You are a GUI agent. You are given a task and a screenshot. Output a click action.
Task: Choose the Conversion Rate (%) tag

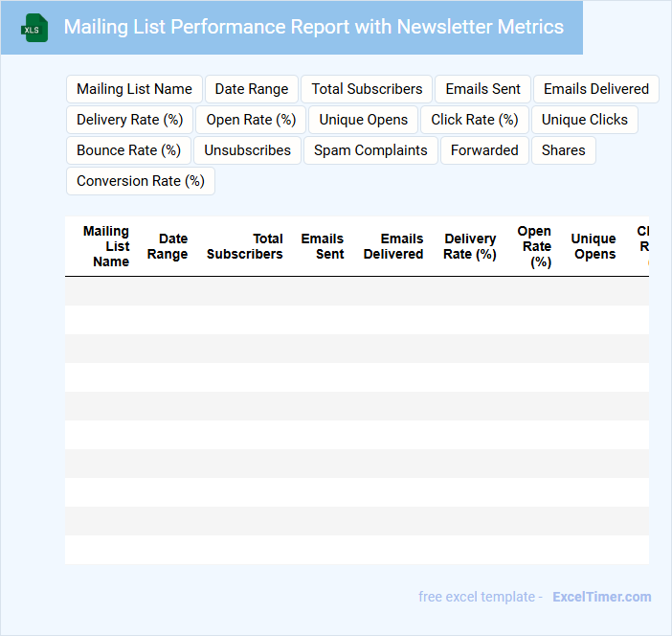141,181
